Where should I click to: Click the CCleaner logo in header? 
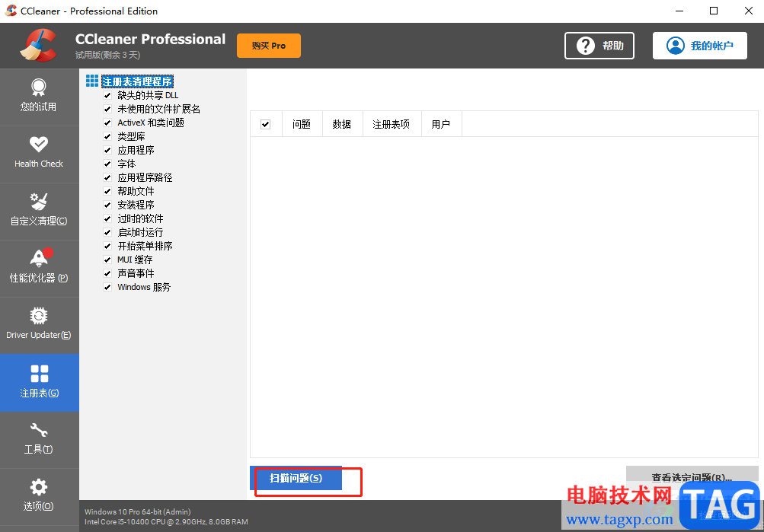coord(39,45)
